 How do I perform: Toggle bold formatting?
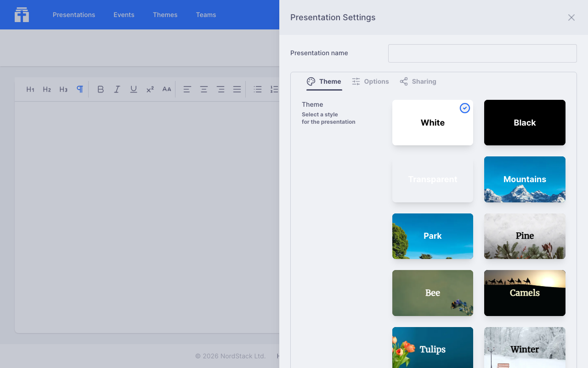[x=101, y=89]
